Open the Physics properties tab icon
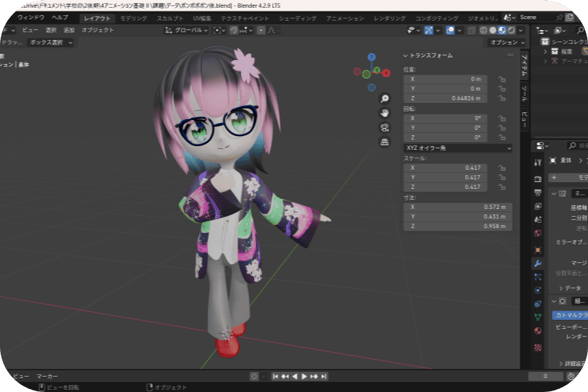Screen dimensions: 588x392 coord(537,289)
